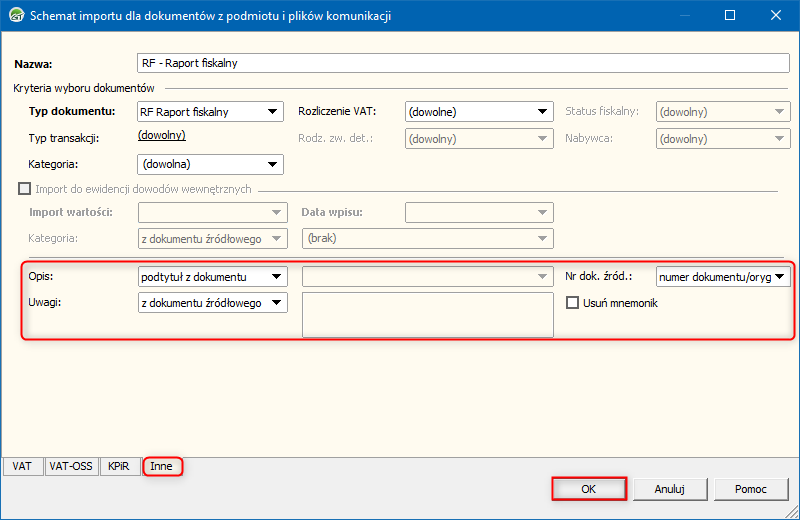Screen dimensions: 800x520
Task: Maximize the dialog window
Action: point(730,16)
